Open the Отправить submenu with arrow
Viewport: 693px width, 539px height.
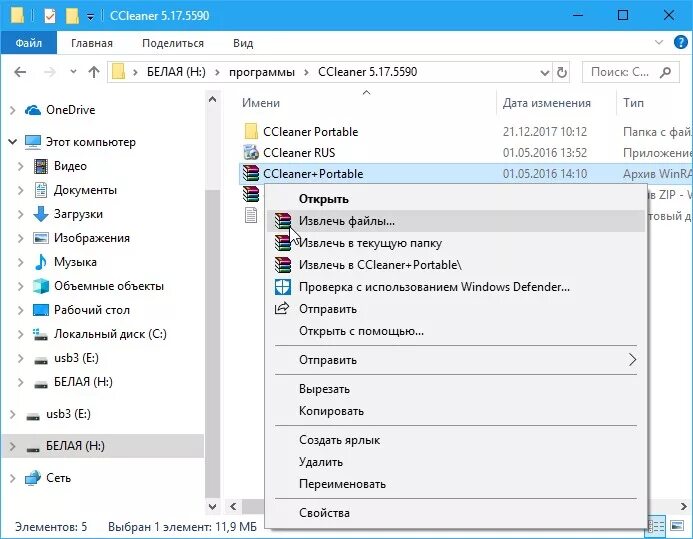(456, 360)
